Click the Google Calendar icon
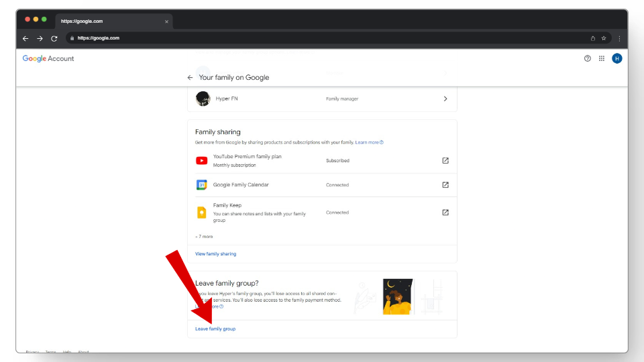This screenshot has height=362, width=644. [202, 185]
